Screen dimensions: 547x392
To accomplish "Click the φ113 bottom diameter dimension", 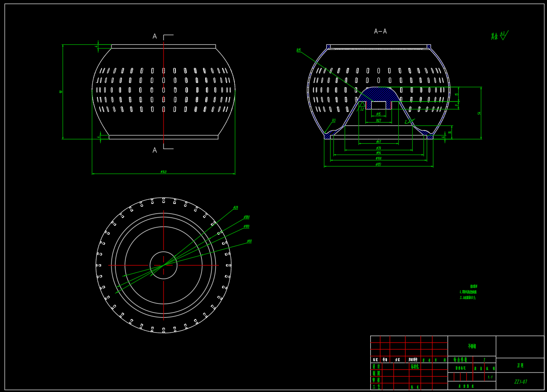I will coord(378,164).
